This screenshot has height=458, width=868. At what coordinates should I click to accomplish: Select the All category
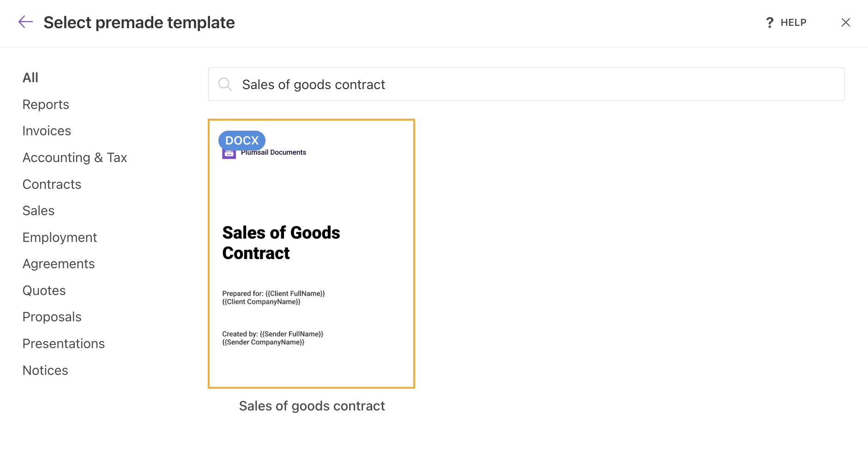(x=30, y=77)
